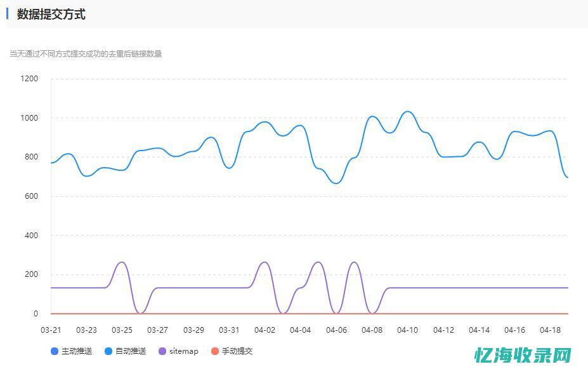588x369 pixels.
Task: Toggle the 手动提交 legend text
Action: tap(237, 351)
